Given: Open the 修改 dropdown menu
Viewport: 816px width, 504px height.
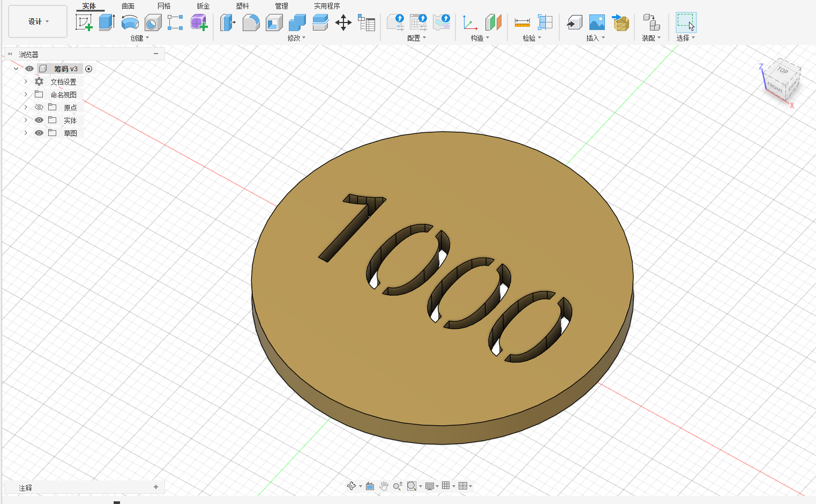Looking at the screenshot, I should [x=296, y=38].
